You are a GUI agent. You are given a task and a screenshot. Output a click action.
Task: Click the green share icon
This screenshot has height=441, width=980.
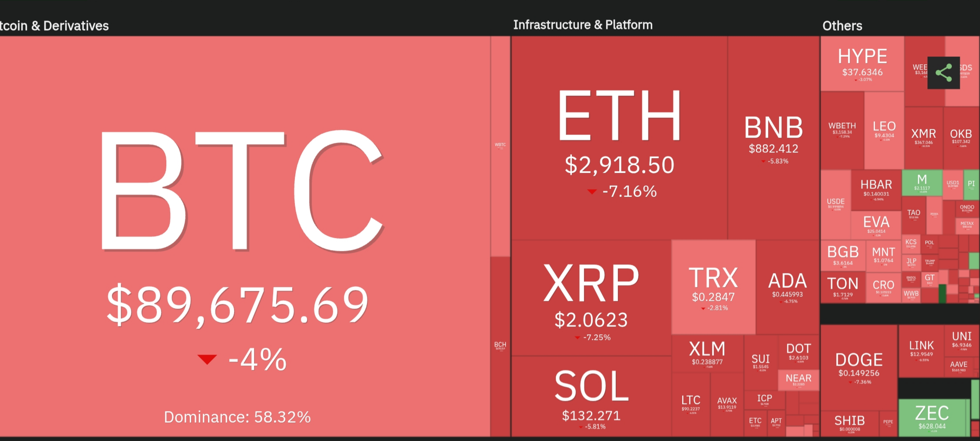944,72
